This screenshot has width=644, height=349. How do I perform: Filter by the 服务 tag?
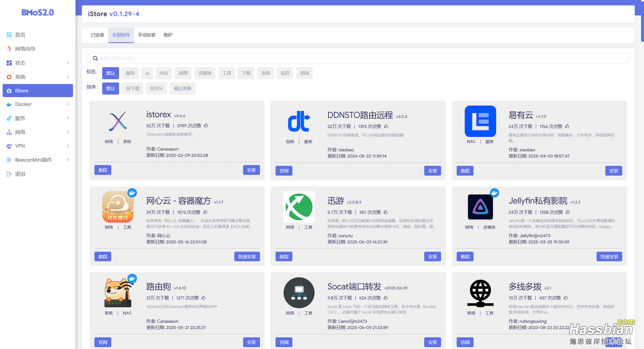(131, 73)
